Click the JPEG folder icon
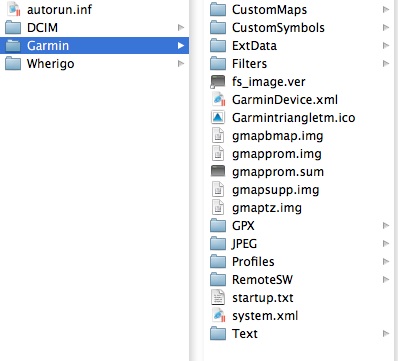Screen dimensions: 398x361 pos(218,243)
